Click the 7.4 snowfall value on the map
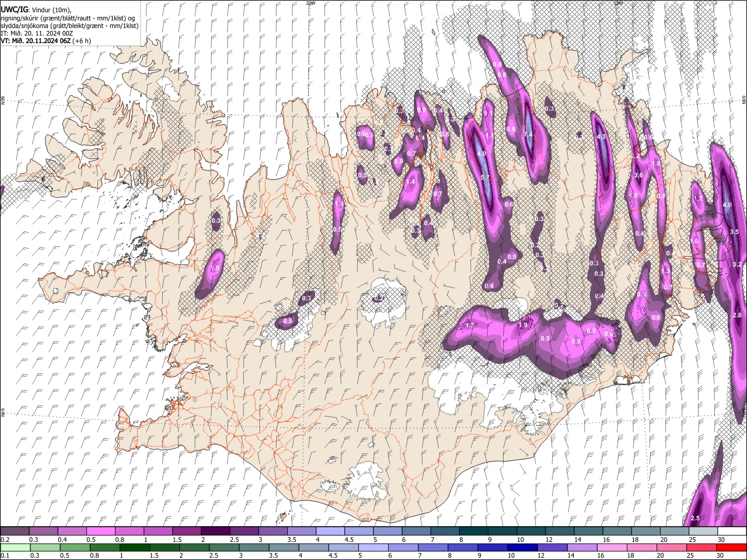Image resolution: width=747 pixels, height=560 pixels. (x=529, y=134)
